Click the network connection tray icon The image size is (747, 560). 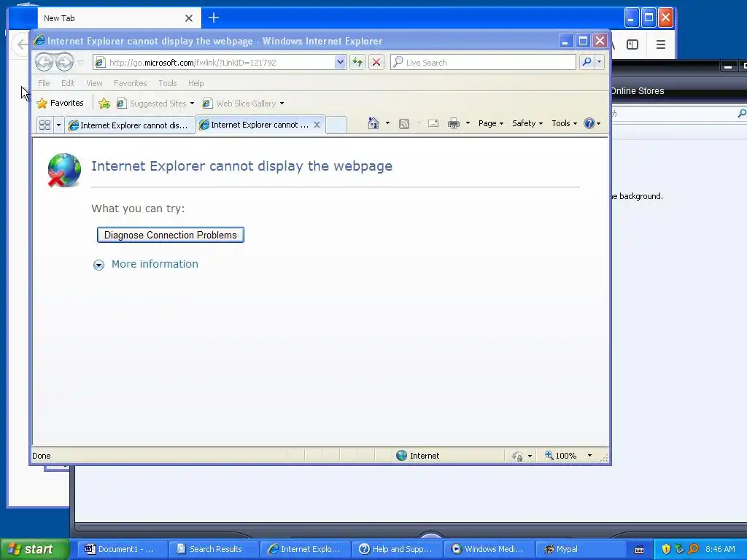(x=679, y=549)
